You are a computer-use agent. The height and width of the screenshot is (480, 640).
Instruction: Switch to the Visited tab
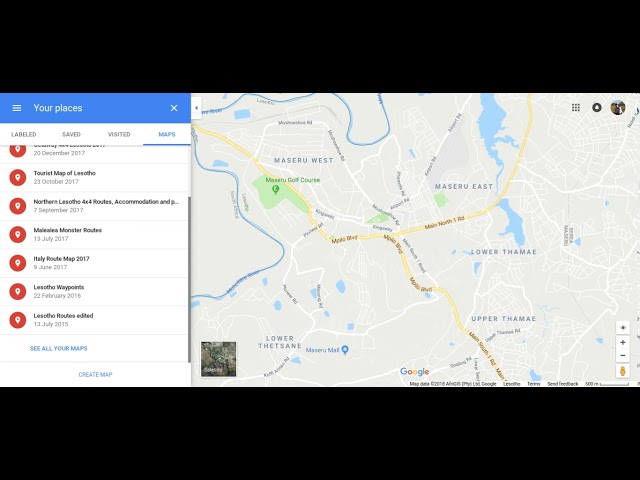(x=119, y=134)
